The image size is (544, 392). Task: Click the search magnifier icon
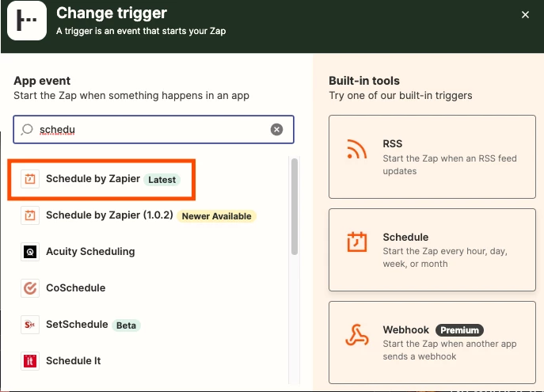pyautogui.click(x=27, y=129)
